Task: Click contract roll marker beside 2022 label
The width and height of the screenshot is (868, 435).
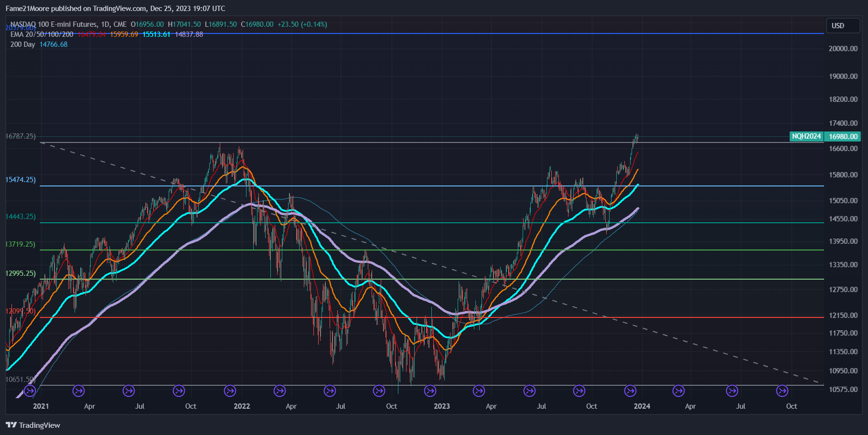Action: tap(230, 391)
